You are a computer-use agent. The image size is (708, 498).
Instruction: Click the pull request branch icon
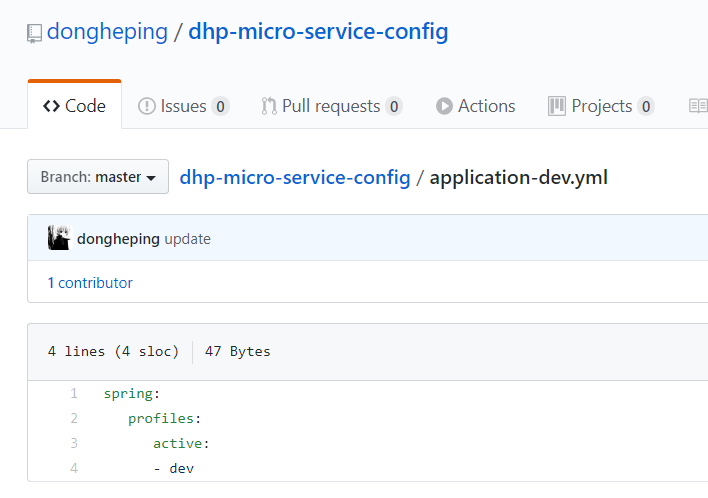tap(269, 106)
